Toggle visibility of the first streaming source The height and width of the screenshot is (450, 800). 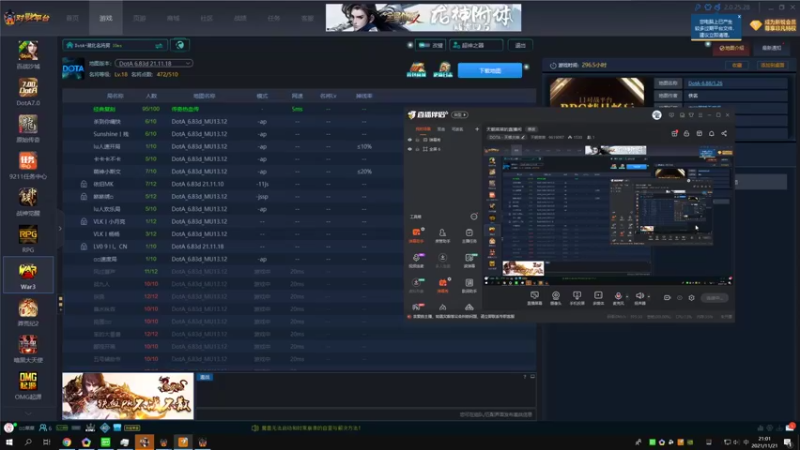410,139
